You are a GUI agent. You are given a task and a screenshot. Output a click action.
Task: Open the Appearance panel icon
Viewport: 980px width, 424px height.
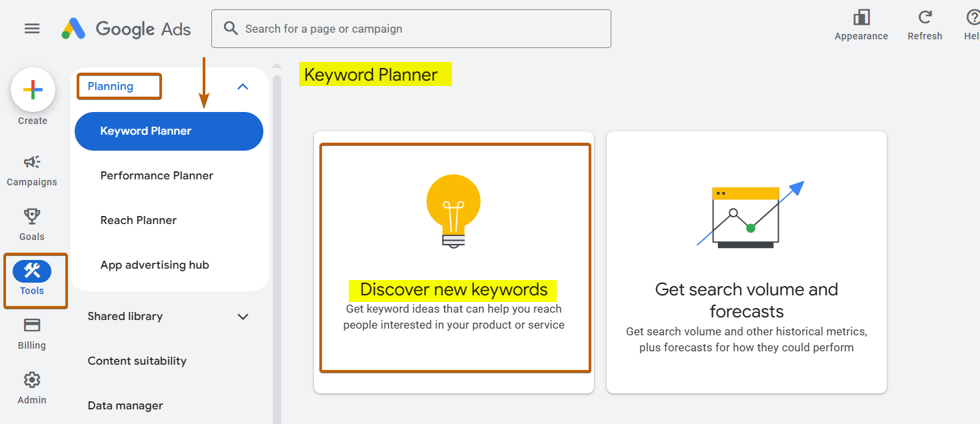pos(861,19)
